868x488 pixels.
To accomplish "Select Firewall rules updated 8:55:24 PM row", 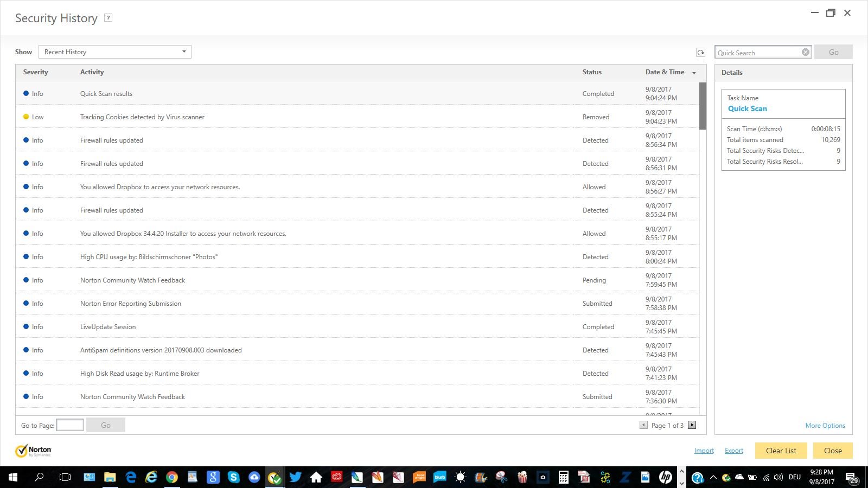I will (357, 210).
